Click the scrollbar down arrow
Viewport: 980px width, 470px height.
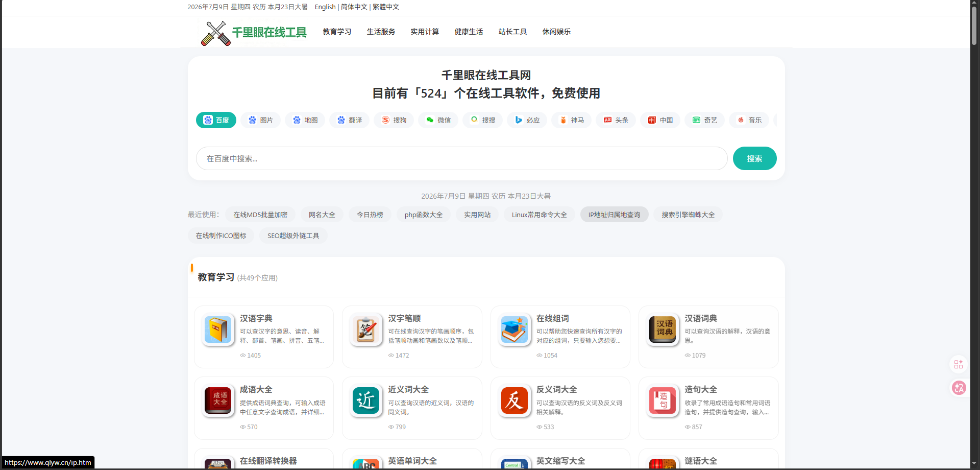click(x=974, y=463)
